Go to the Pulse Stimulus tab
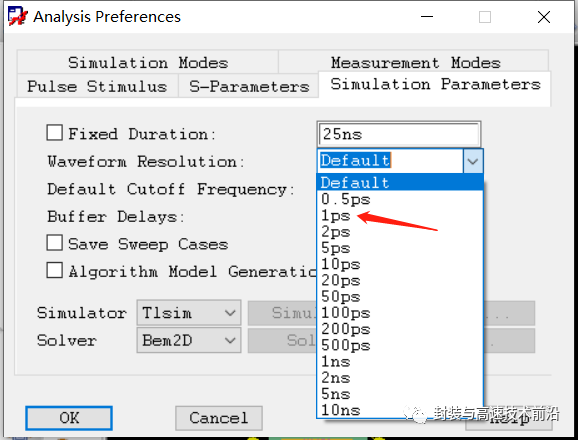This screenshot has height=440, width=578. 97,86
